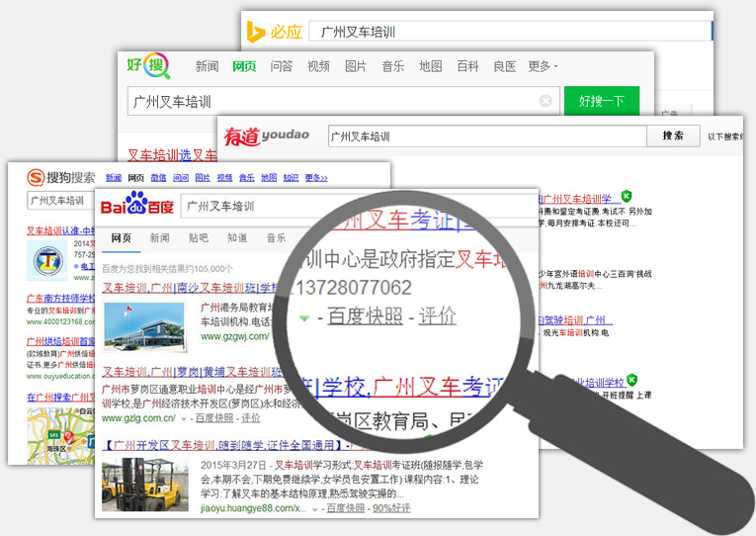Viewport: 756px width, 536px height.
Task: Open Sogou result 广州烘焙培训首家
Action: 60,341
